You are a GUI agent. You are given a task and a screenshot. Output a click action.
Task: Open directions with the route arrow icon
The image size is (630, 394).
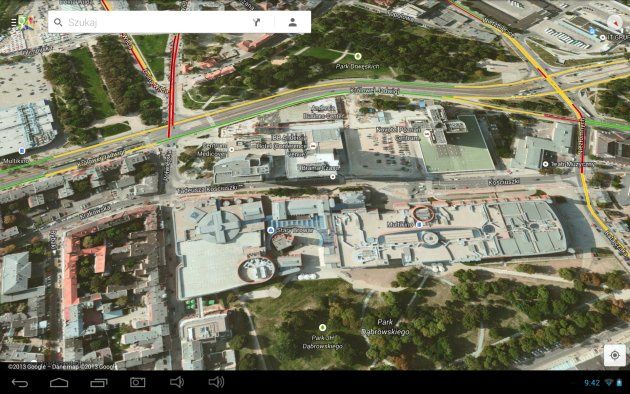click(257, 22)
